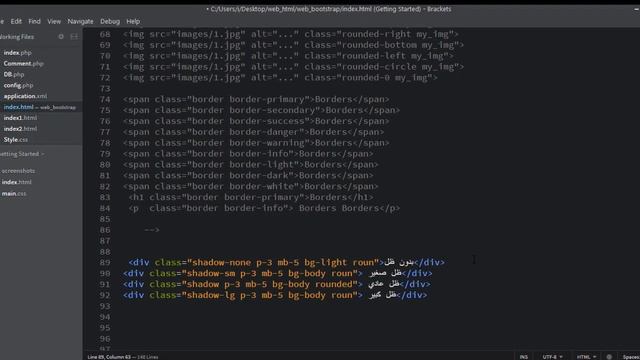The width and height of the screenshot is (640, 360).
Task: Open index.html in project tree
Action: tap(17, 182)
